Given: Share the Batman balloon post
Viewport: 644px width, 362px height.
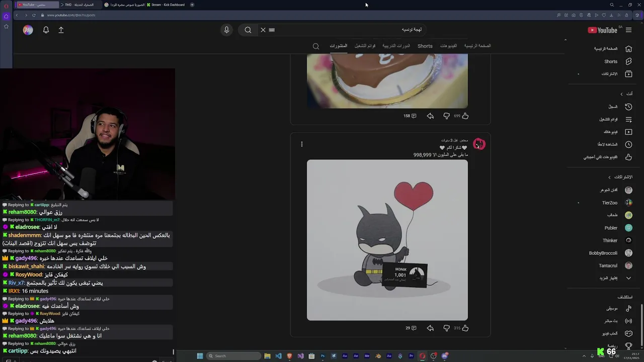Looking at the screenshot, I should 430,328.
